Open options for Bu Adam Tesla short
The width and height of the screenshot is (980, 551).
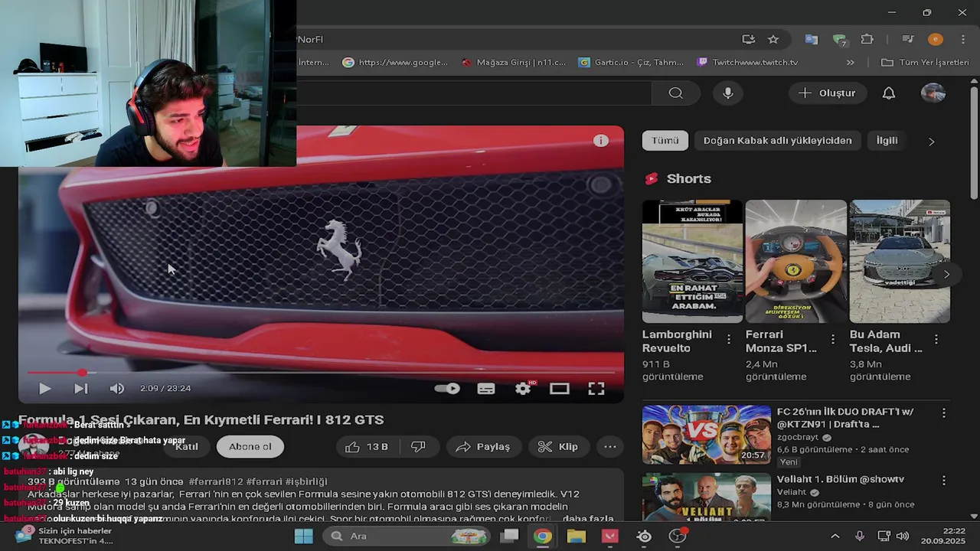coord(936,339)
